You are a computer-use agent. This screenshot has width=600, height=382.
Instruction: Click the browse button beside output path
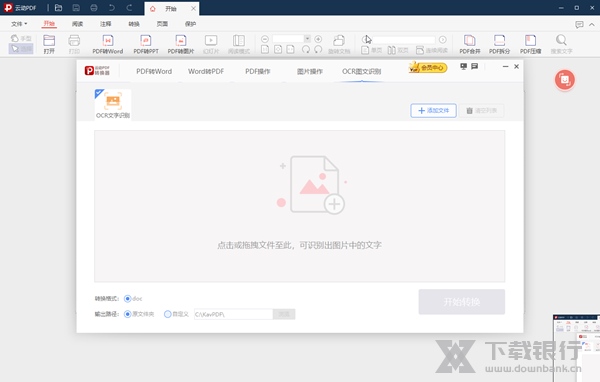(284, 314)
